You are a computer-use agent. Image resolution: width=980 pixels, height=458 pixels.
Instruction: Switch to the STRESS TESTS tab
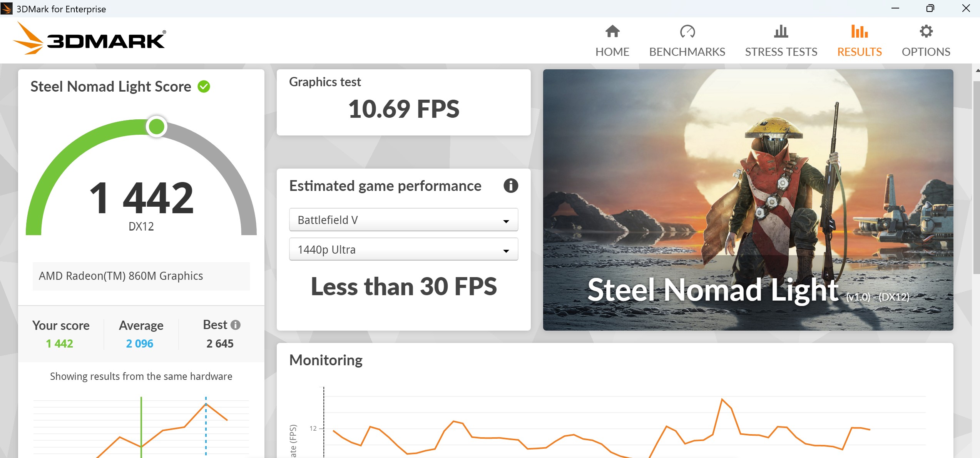click(781, 52)
